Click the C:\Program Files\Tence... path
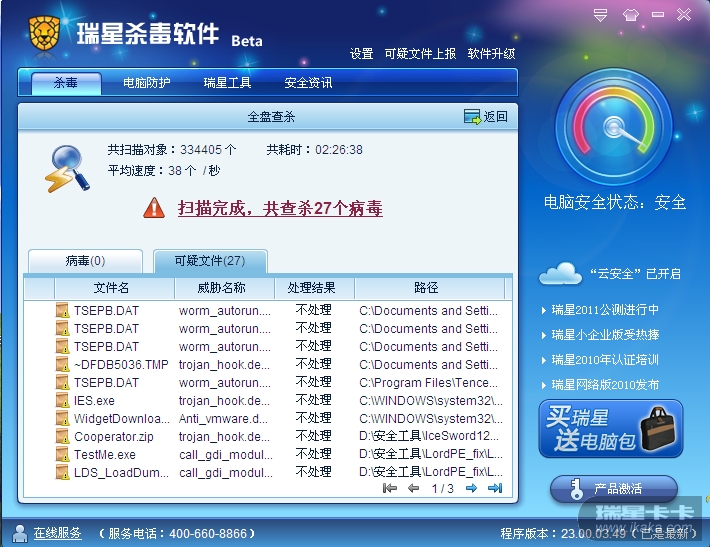The width and height of the screenshot is (710, 547). coord(428,383)
